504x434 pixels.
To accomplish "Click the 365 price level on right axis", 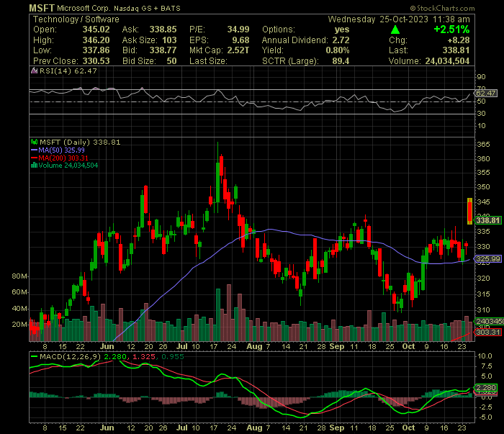I will coord(483,145).
